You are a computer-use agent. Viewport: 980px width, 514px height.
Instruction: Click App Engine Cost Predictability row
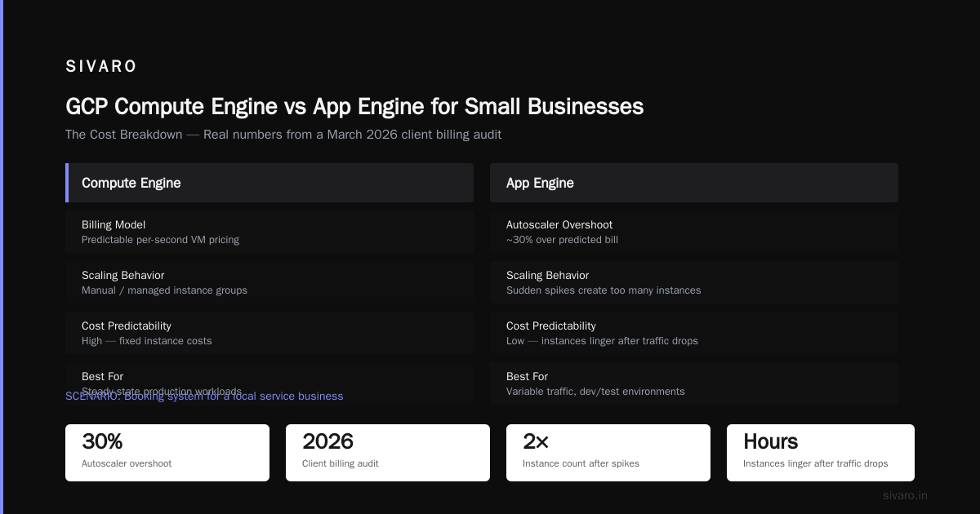(694, 333)
